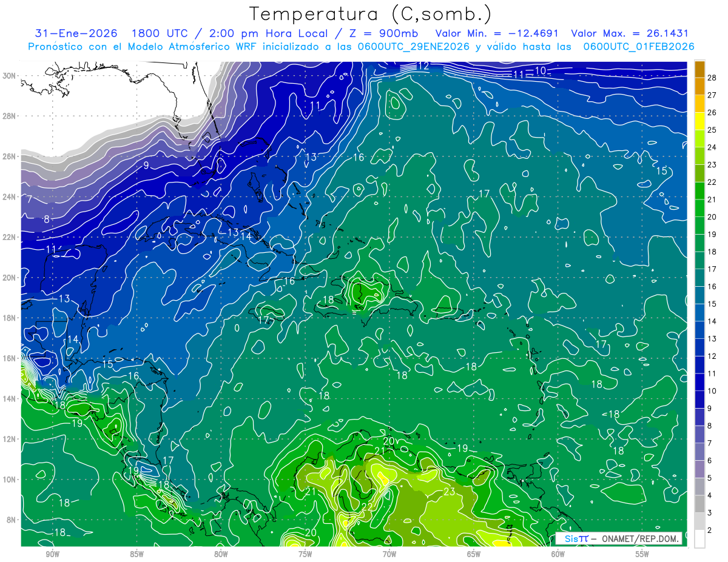Click the "0600UTC_29ENE2026" initialization time
728x562 pixels.
(x=414, y=47)
